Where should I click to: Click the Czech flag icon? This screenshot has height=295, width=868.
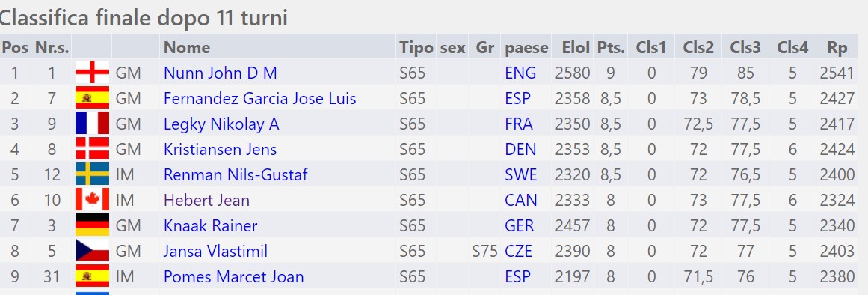coord(93,251)
